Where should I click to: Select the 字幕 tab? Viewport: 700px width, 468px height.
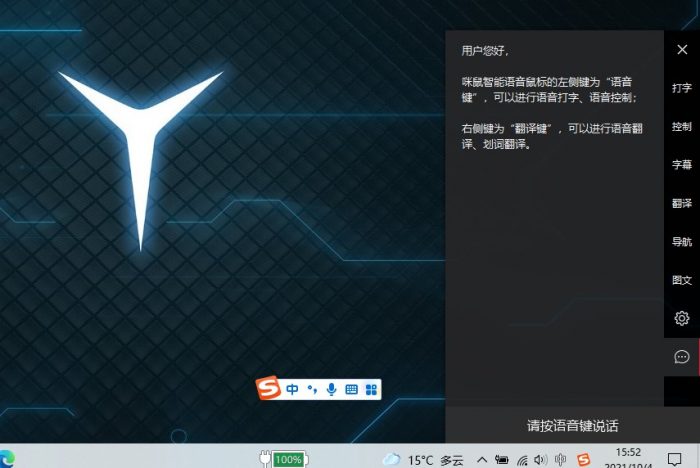pyautogui.click(x=682, y=165)
